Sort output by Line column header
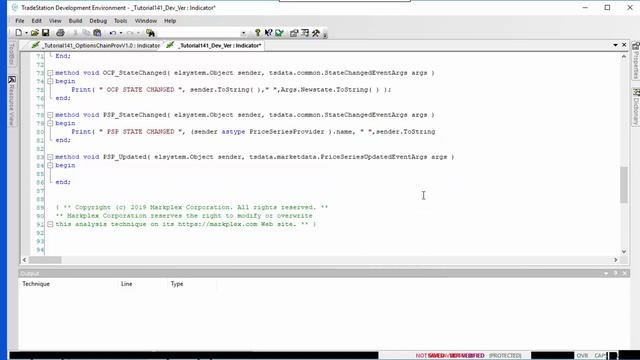This screenshot has height=360, width=640. pos(127,284)
